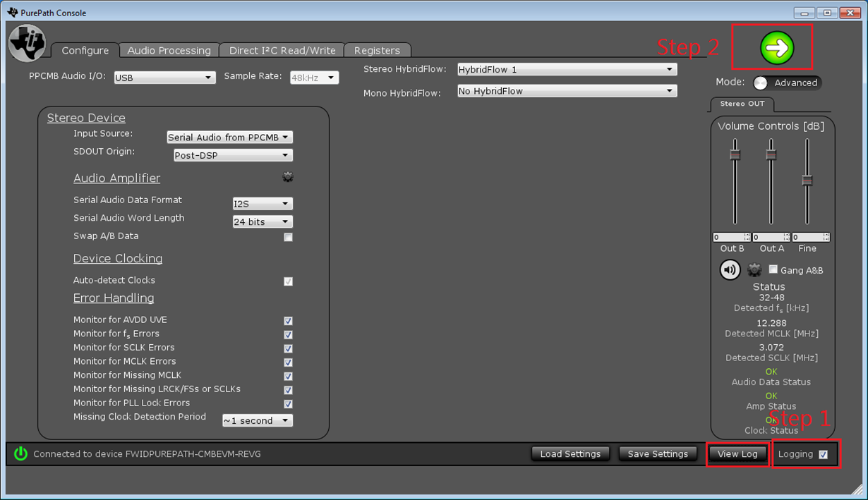Click the 12.288 detected MCLK value

coord(771,323)
